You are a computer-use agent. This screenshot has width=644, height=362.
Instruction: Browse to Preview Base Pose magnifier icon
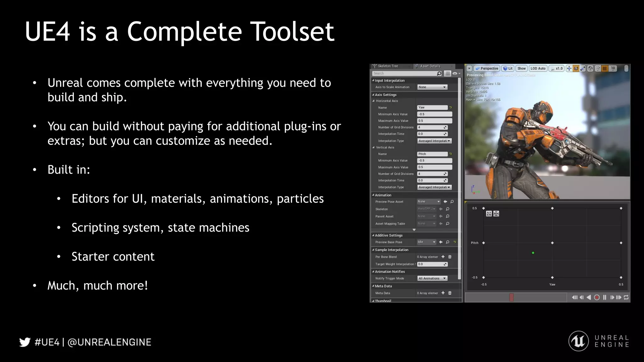[447, 242]
